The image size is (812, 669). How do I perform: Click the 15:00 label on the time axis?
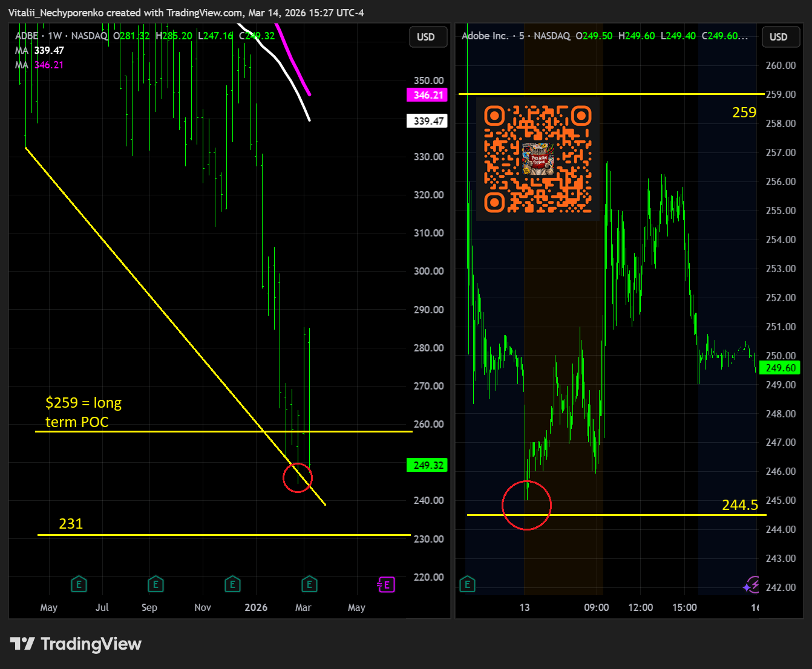click(684, 607)
